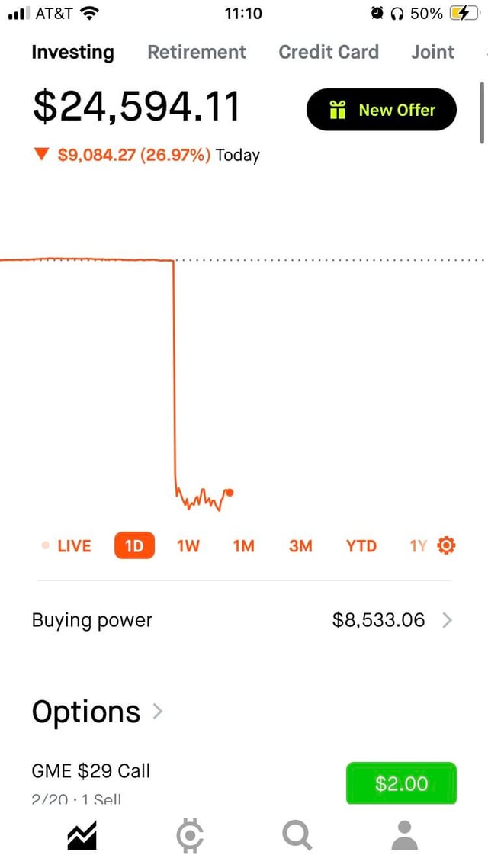Select the 1D chart range
The height and width of the screenshot is (868, 488).
click(134, 546)
